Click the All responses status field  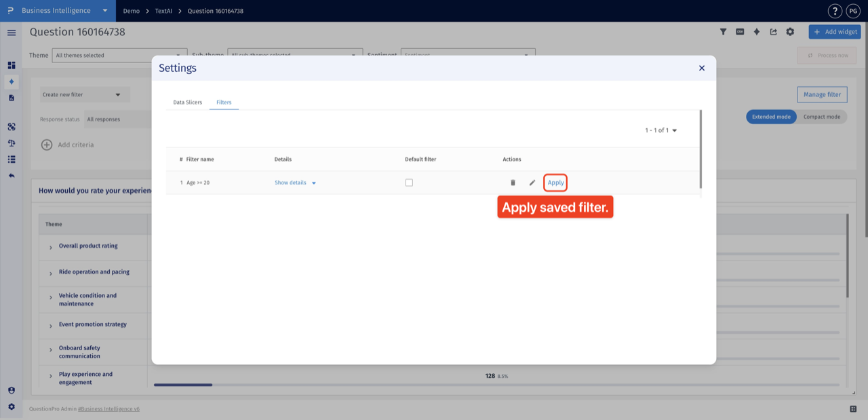[x=118, y=119]
